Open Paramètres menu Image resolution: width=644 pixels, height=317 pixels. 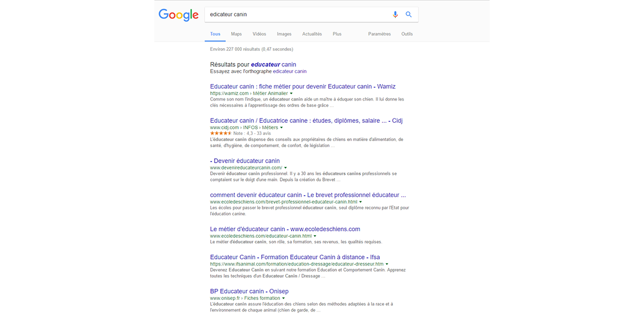click(x=380, y=34)
